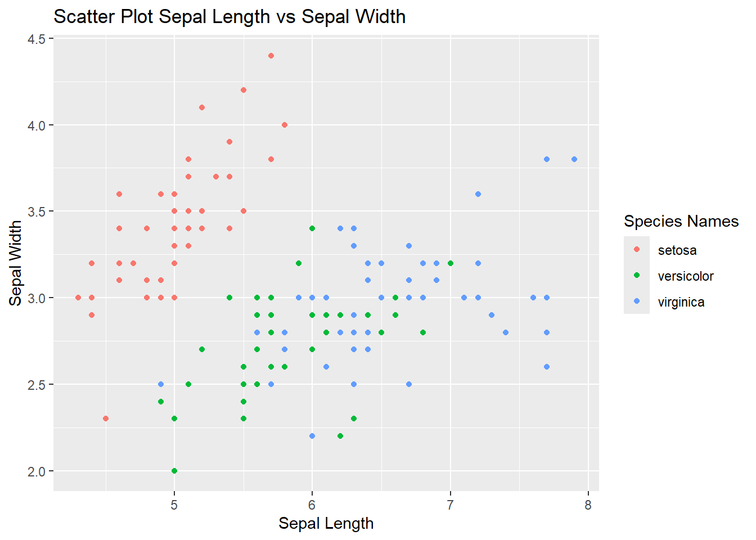Click the virginica blue legend dot
The image size is (756, 540).
[637, 301]
